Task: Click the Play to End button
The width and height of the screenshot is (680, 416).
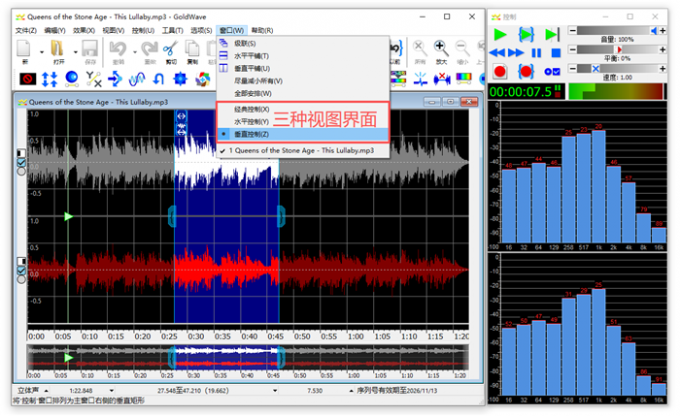Action: (552, 34)
